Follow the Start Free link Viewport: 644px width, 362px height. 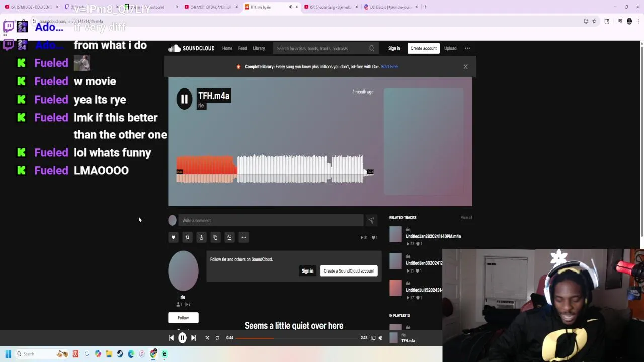point(389,66)
